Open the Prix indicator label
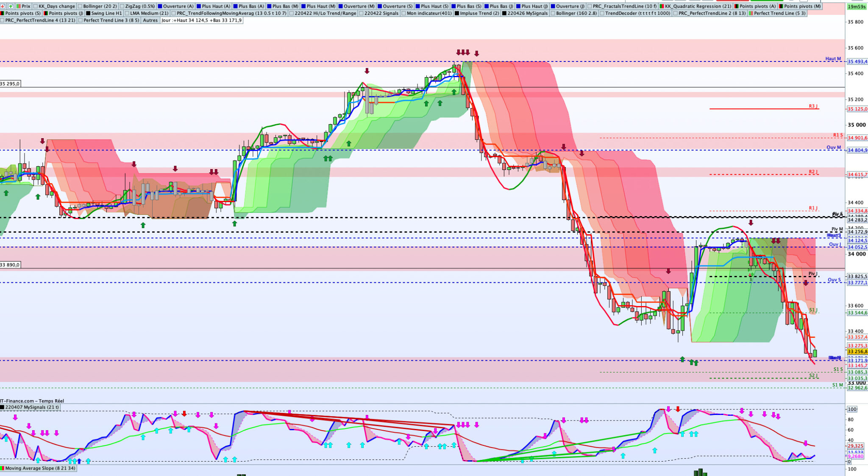Image resolution: width=868 pixels, height=476 pixels. pyautogui.click(x=26, y=6)
